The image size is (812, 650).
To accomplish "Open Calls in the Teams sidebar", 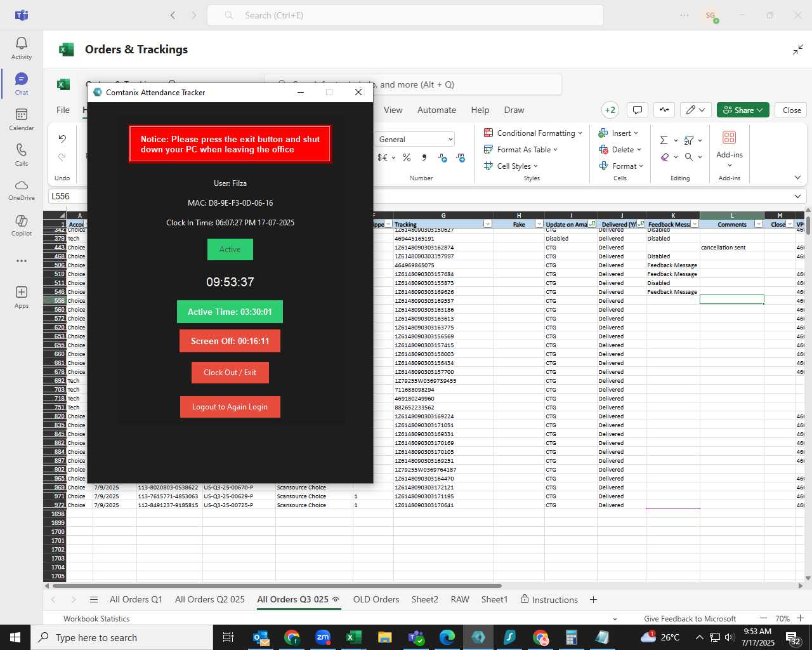I will (22, 155).
